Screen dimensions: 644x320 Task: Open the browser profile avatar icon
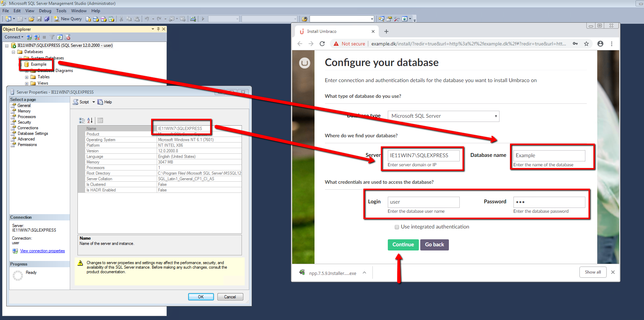click(600, 44)
